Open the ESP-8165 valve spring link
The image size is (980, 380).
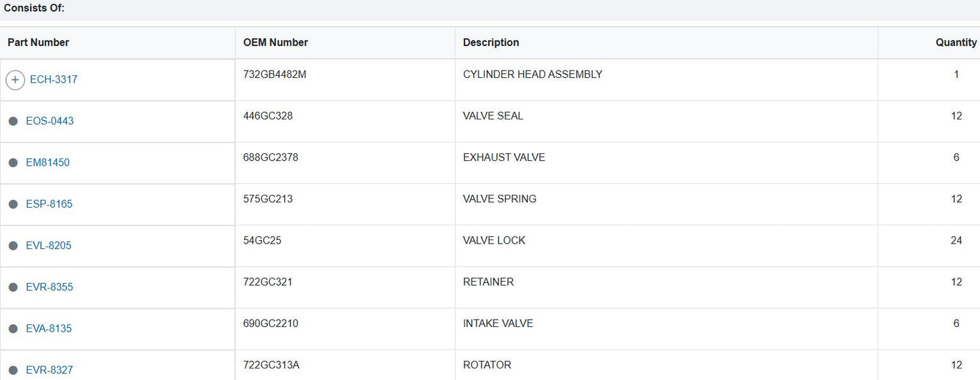pyautogui.click(x=49, y=204)
